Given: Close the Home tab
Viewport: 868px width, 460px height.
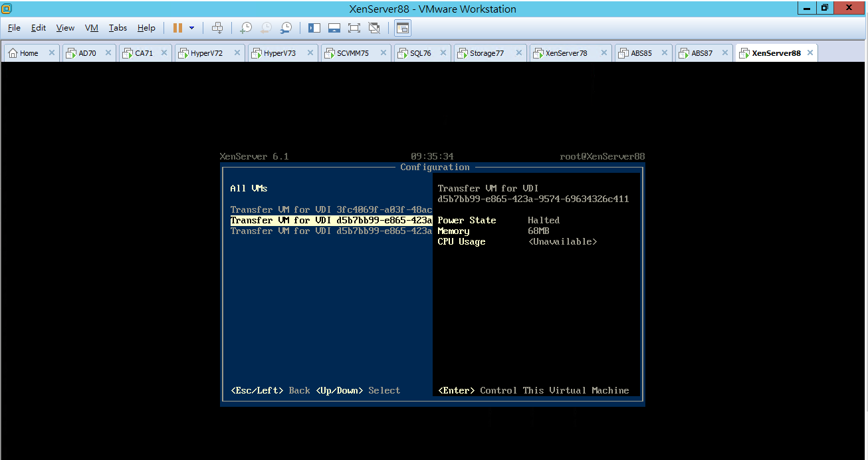Looking at the screenshot, I should [x=51, y=53].
